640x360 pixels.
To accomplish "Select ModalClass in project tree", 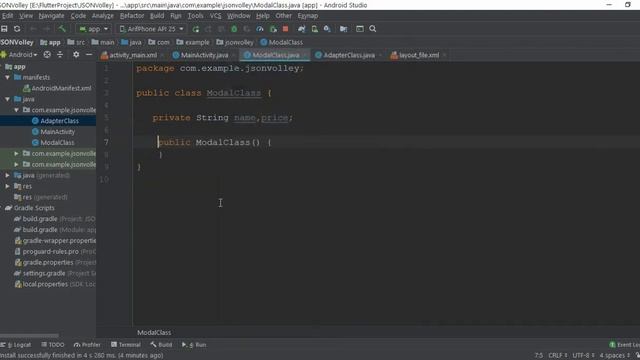I will (x=57, y=142).
